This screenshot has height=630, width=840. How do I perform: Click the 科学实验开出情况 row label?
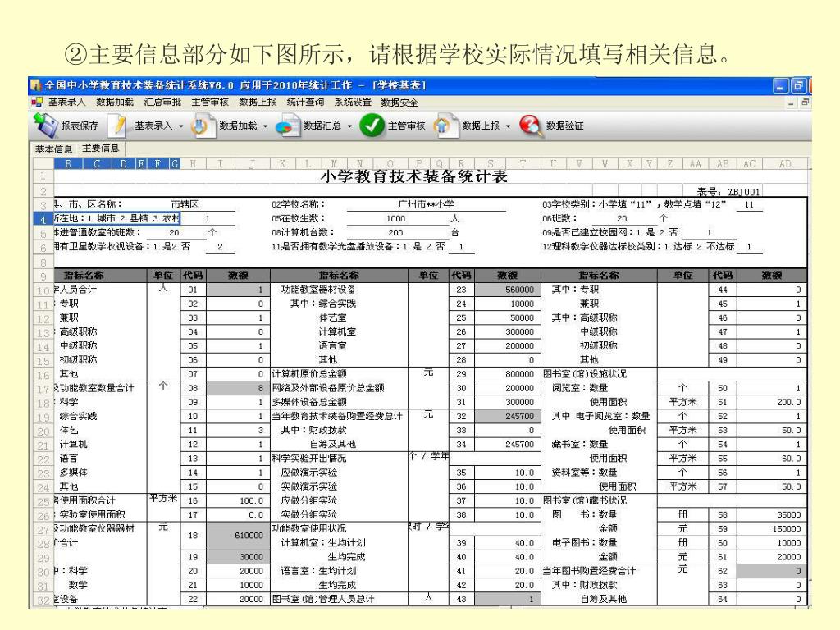point(308,458)
